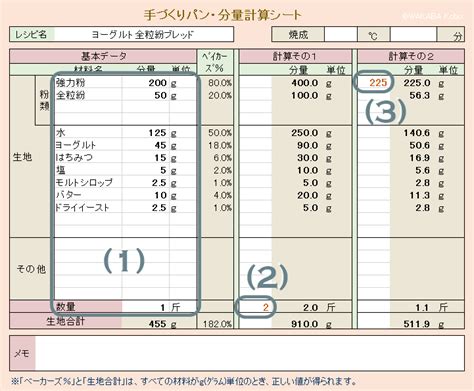
Task: Click the 400.0 value in 計算その1
Action: (305, 83)
